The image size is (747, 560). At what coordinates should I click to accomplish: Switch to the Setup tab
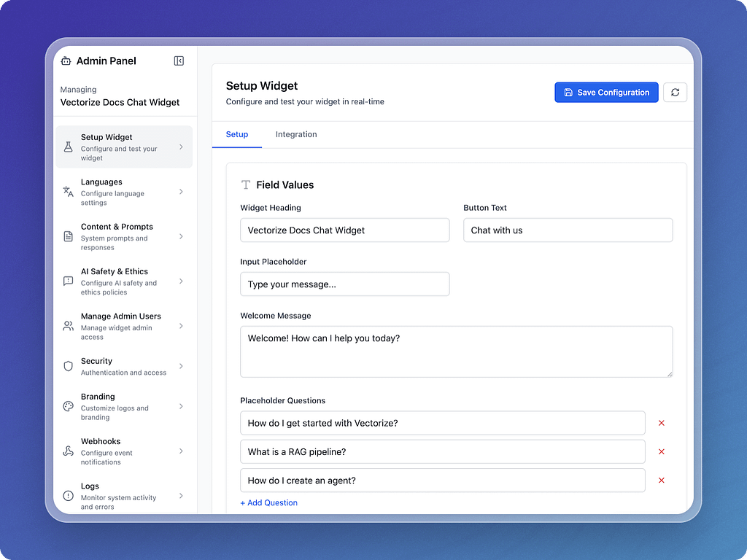(x=237, y=135)
